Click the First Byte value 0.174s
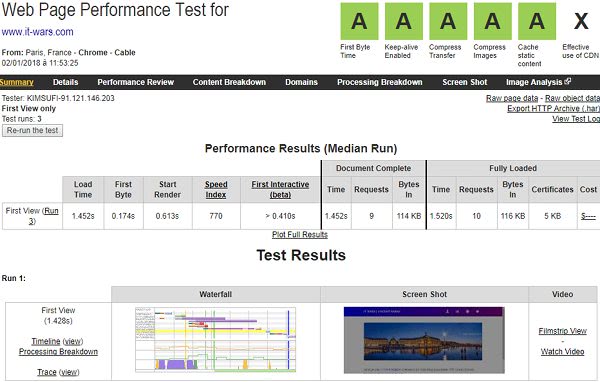The height and width of the screenshot is (382, 600). point(123,216)
